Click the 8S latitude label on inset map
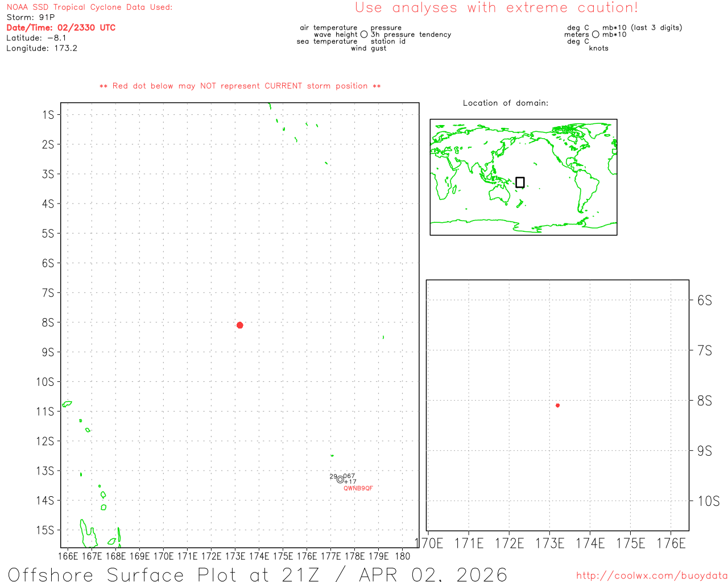 [704, 401]
